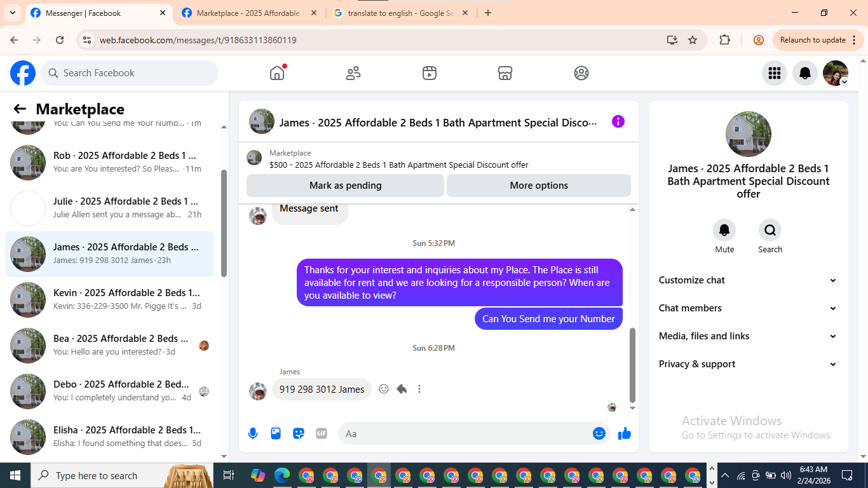Bookmark this page with the star icon
Viewport: 868px width, 488px height.
tap(693, 40)
